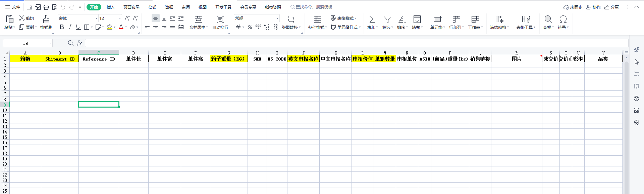Screen dimensions: 644x194
Task: Switch to the 插入 tab
Action: 110,7
